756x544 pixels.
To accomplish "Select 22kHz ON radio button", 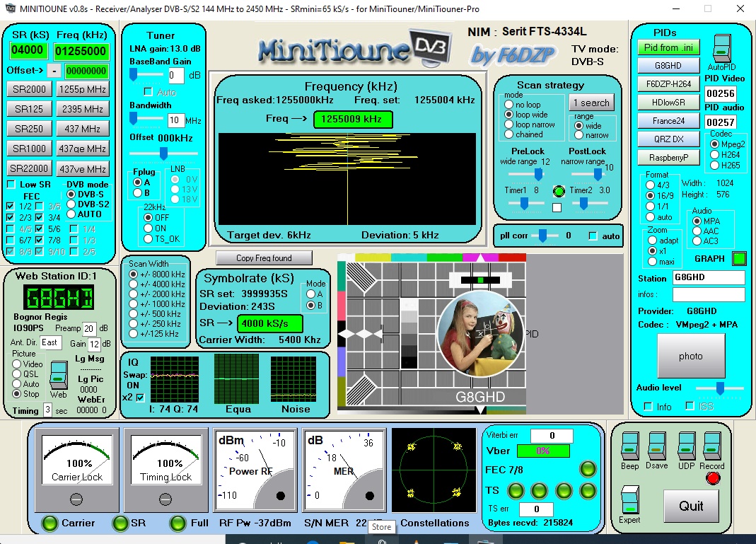I will pyautogui.click(x=149, y=228).
